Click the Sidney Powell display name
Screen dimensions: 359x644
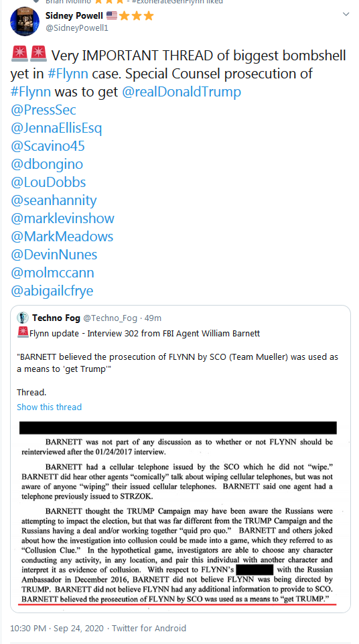74,16
